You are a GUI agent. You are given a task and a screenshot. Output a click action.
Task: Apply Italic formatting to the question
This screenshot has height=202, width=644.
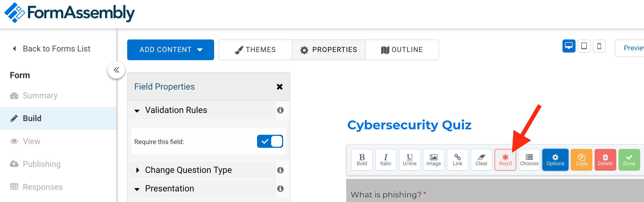(x=386, y=160)
